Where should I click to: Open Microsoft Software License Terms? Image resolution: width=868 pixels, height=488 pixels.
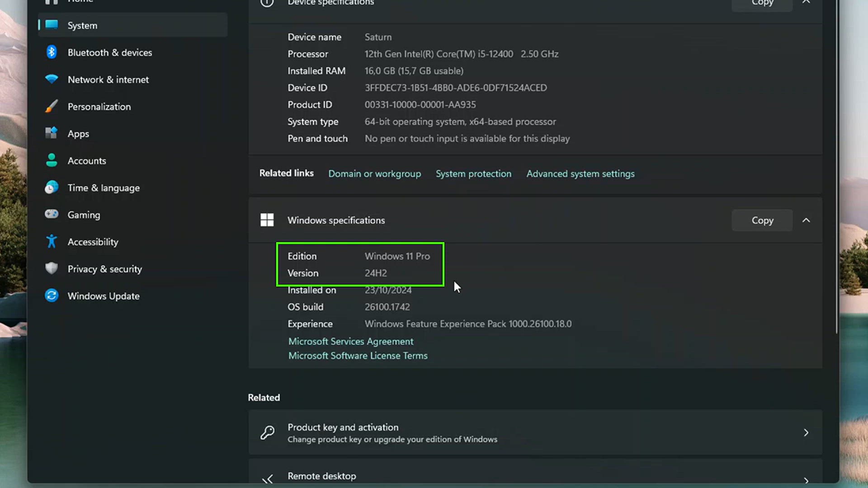click(358, 356)
